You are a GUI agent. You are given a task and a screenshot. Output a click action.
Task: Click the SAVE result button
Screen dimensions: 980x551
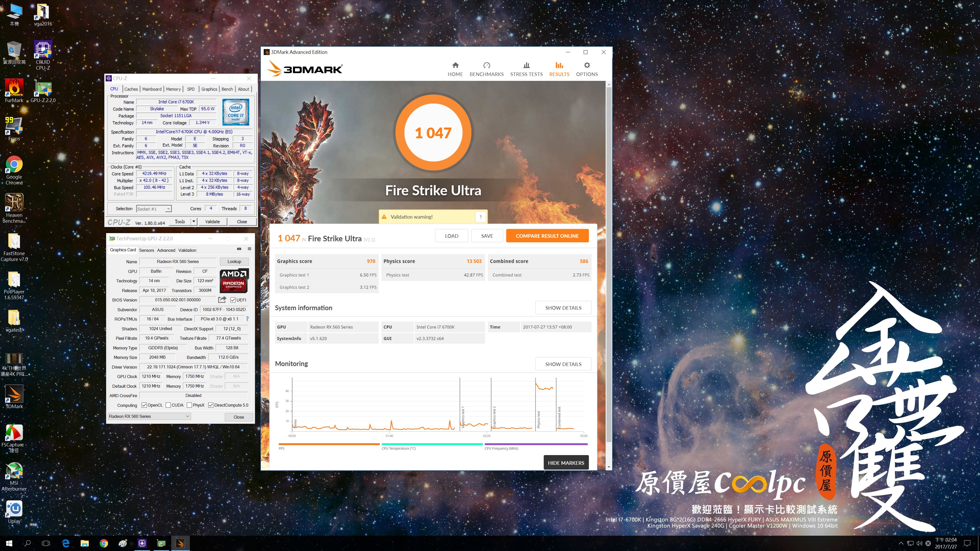[487, 236]
